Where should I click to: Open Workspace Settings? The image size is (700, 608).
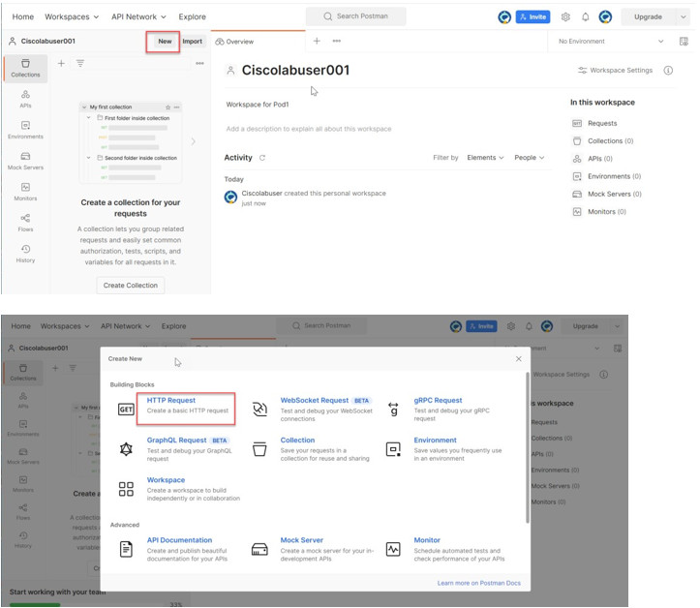pyautogui.click(x=615, y=70)
